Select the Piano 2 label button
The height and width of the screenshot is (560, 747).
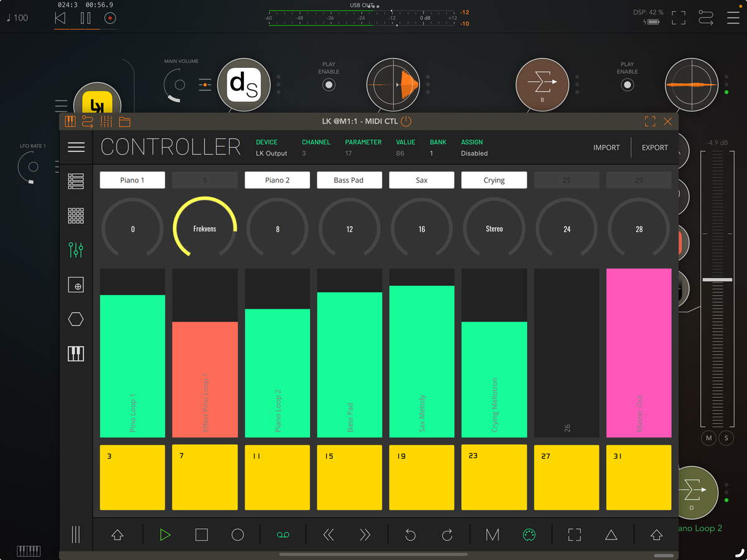click(277, 180)
